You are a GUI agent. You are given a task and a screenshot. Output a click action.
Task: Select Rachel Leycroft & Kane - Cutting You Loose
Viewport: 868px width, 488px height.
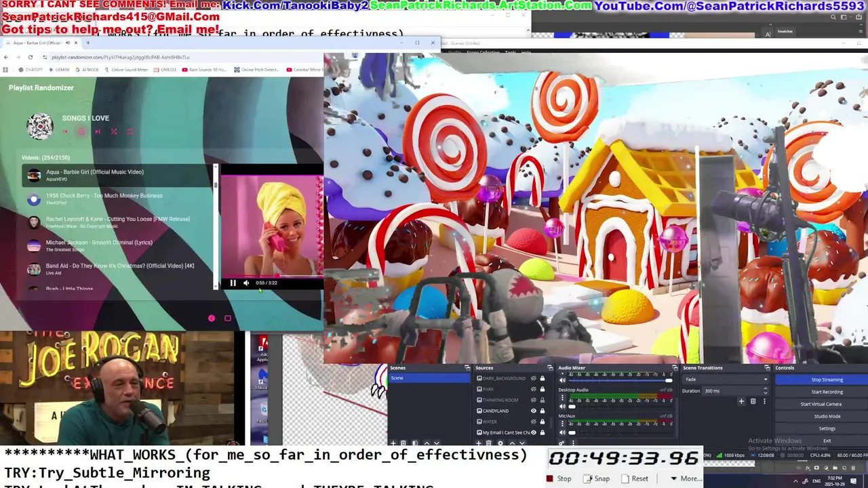[x=117, y=222]
